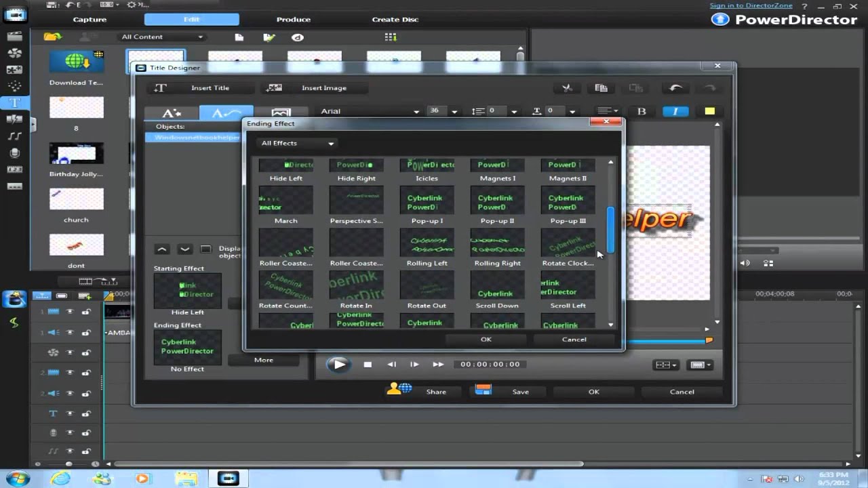The width and height of the screenshot is (868, 488).
Task: Open the Subtitle Room
Action: (x=14, y=186)
